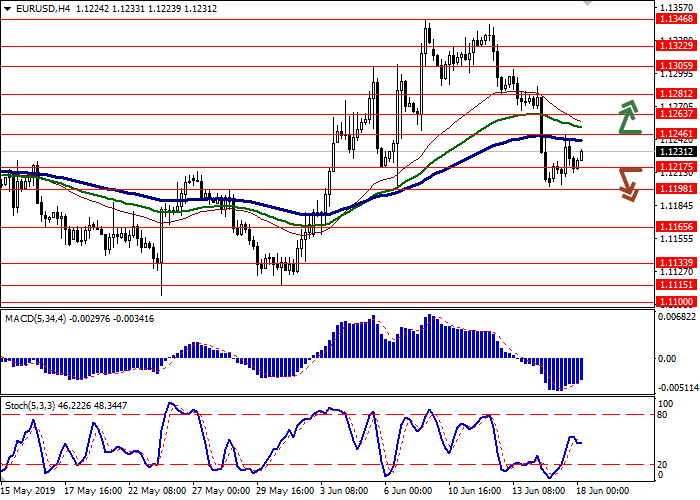Click the 1.12812 price level label
The height and width of the screenshot is (500, 700).
(676, 93)
